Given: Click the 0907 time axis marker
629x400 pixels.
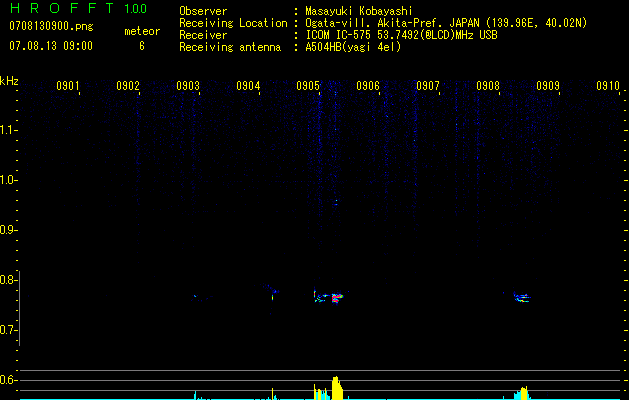Looking at the screenshot, I should [x=428, y=86].
